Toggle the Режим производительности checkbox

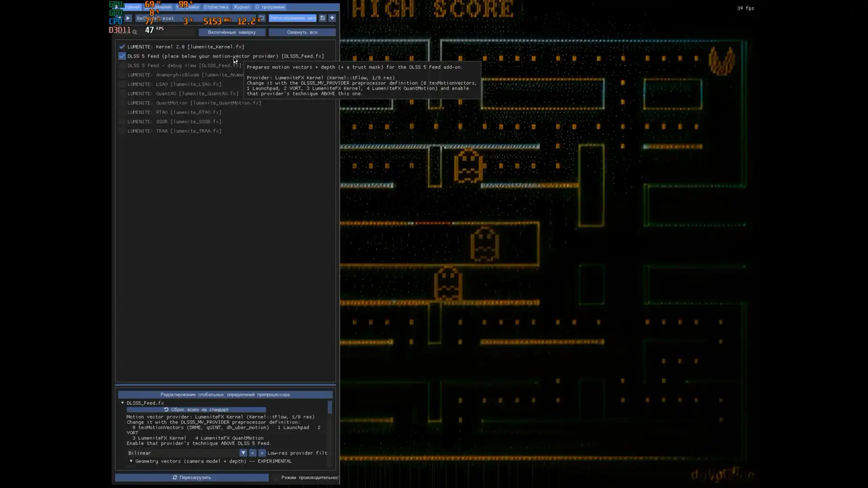click(276, 478)
